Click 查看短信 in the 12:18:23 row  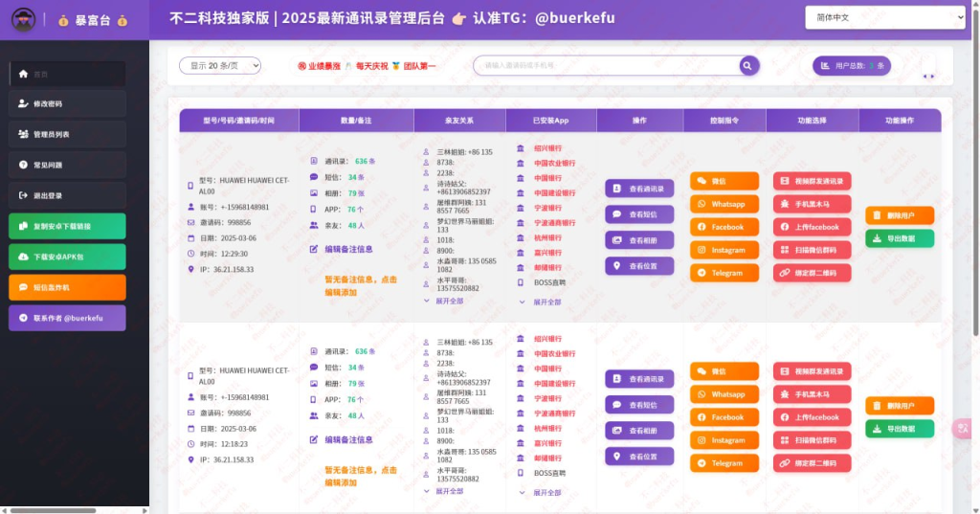coord(639,405)
